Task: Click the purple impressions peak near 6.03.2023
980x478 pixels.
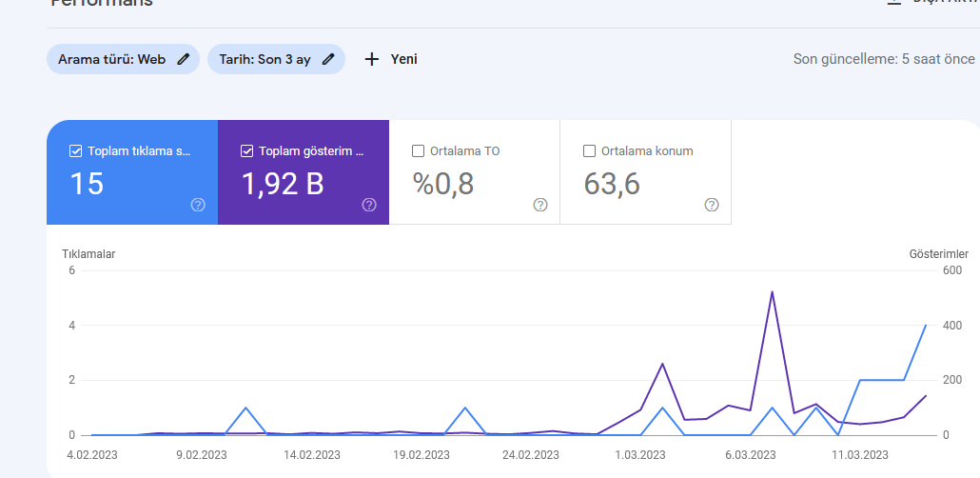Action: click(x=772, y=291)
